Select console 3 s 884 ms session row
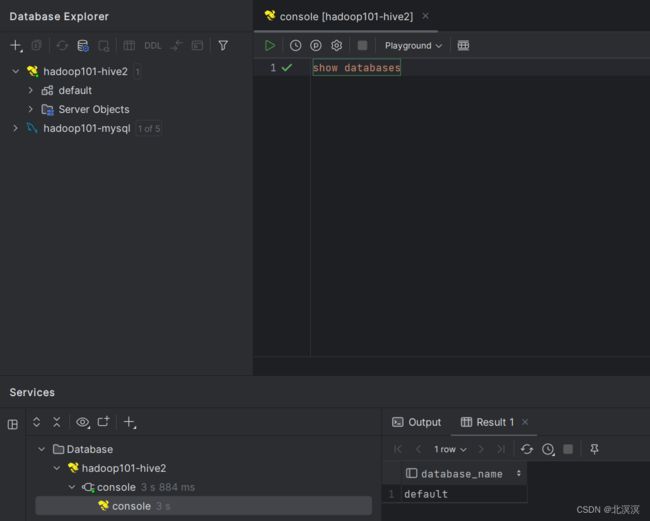The height and width of the screenshot is (521, 650). point(138,487)
